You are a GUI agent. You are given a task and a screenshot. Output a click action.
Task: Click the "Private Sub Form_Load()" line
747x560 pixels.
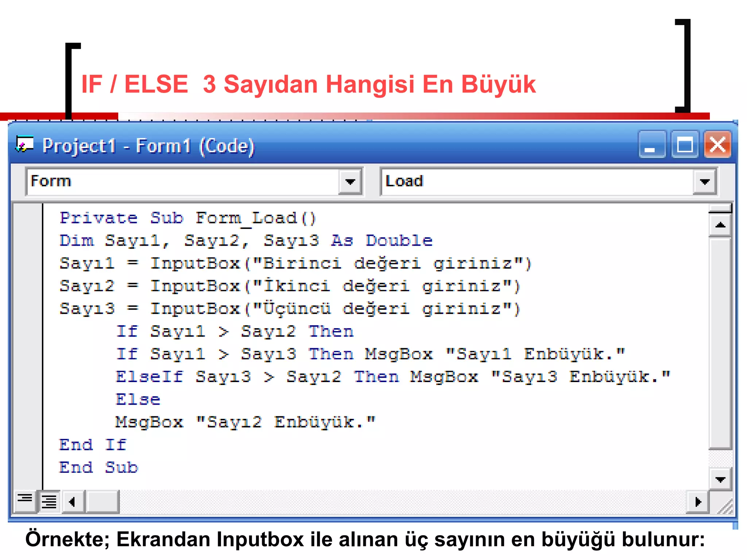(x=188, y=219)
